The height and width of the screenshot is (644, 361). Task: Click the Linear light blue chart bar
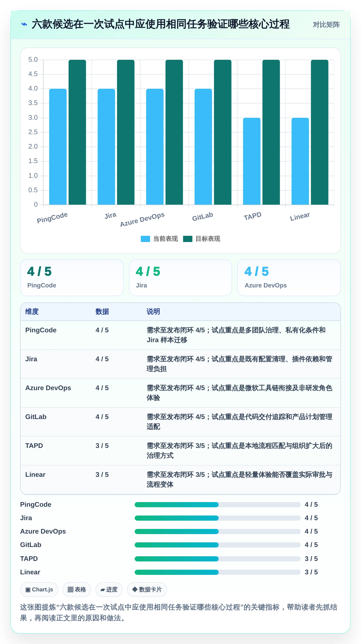coord(300,161)
